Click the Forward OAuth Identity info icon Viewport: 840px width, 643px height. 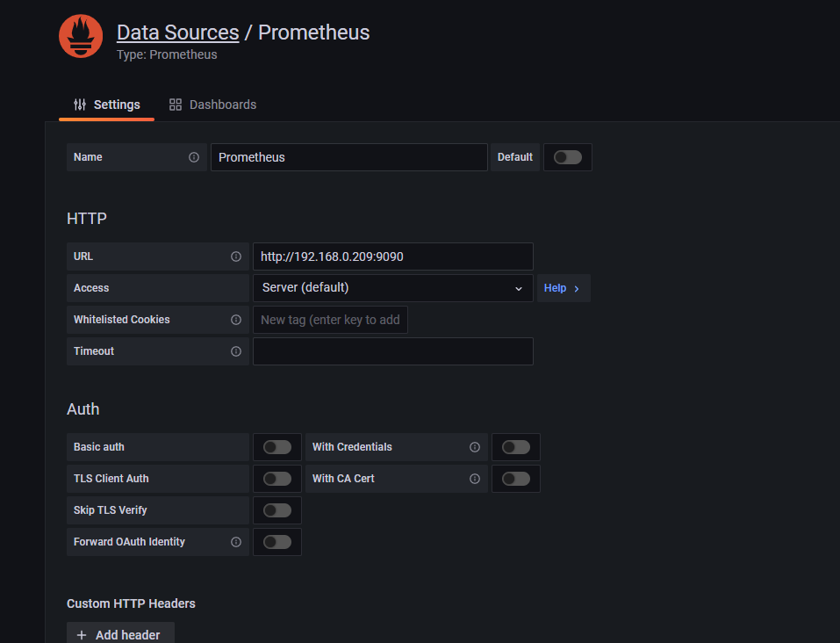point(236,542)
